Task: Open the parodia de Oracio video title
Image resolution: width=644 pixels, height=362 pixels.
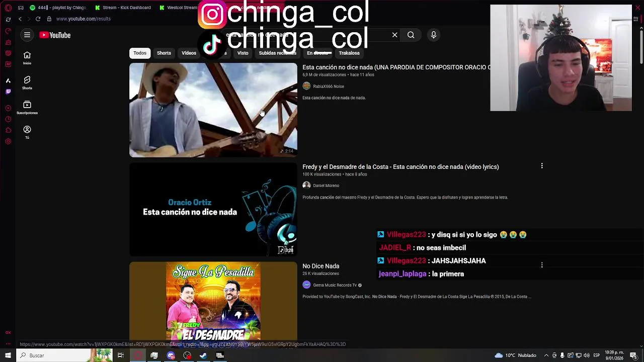Action: [396, 67]
